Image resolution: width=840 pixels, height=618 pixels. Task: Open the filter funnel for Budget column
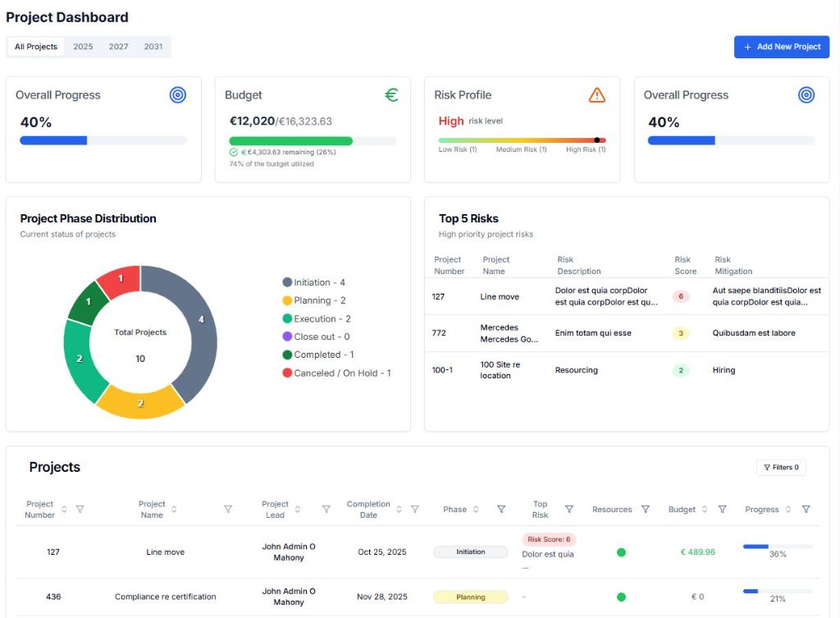[722, 509]
